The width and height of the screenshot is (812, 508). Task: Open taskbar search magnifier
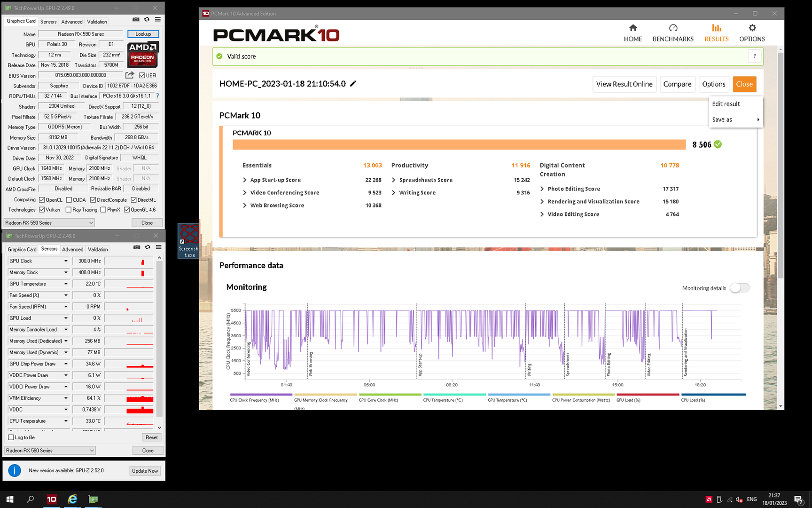(x=31, y=499)
